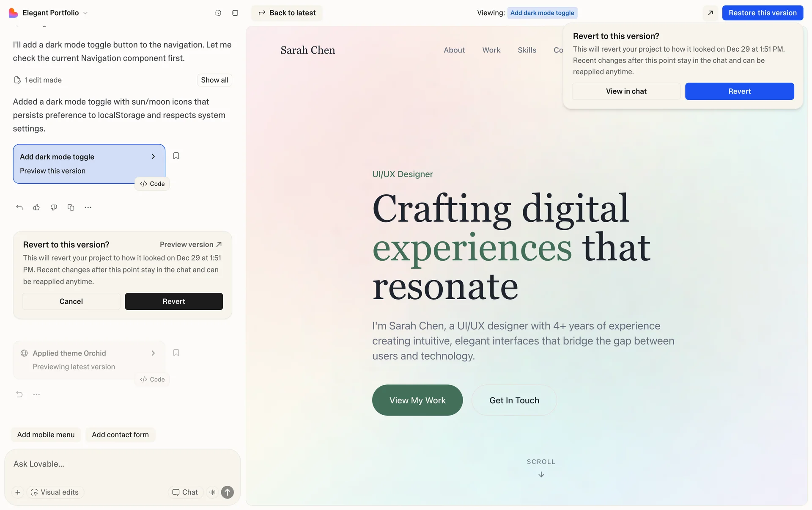Click the About navigation item
812x510 pixels.
coord(454,50)
